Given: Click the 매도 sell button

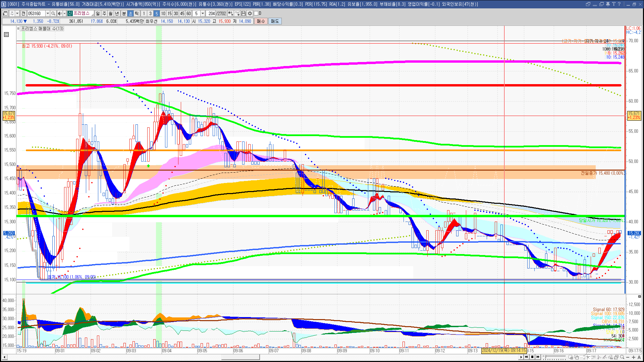Looking at the screenshot, I should 275,21.
